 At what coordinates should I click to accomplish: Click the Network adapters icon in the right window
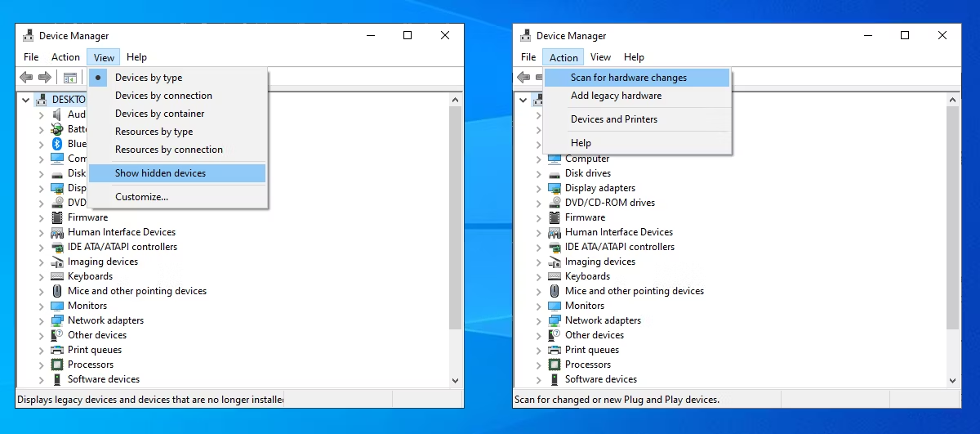555,320
